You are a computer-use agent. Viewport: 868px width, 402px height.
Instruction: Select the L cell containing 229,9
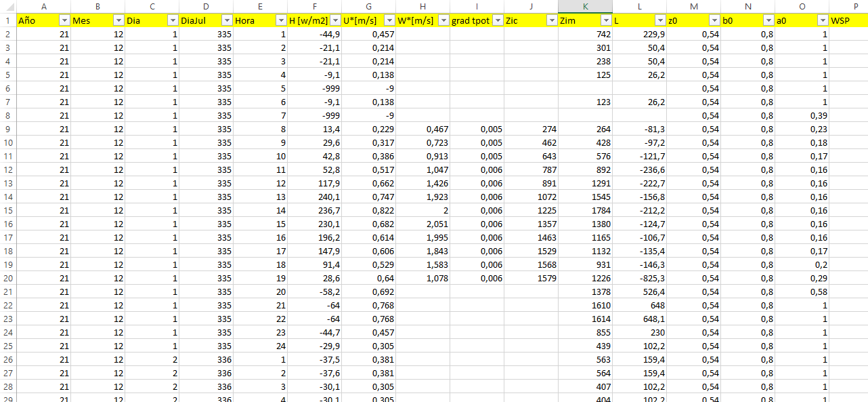639,34
